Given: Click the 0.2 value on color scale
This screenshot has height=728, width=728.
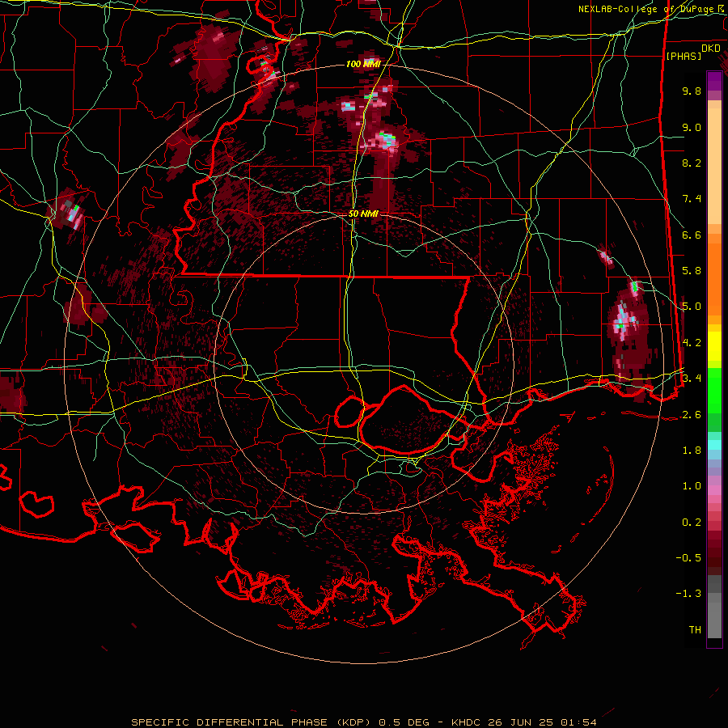Looking at the screenshot, I should tap(692, 523).
